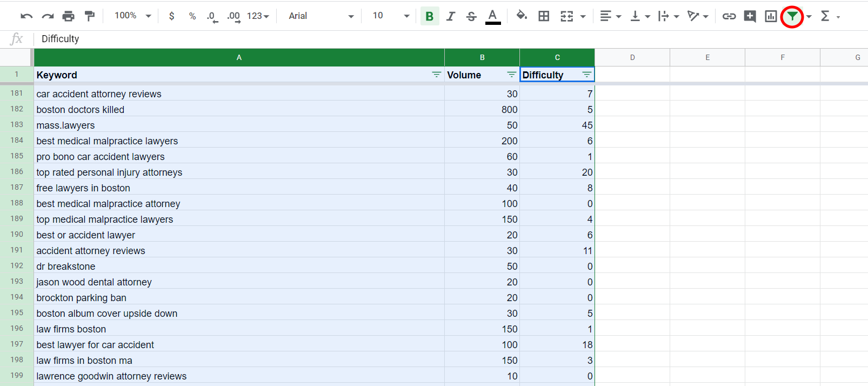Open the fill color bucket

(x=522, y=16)
